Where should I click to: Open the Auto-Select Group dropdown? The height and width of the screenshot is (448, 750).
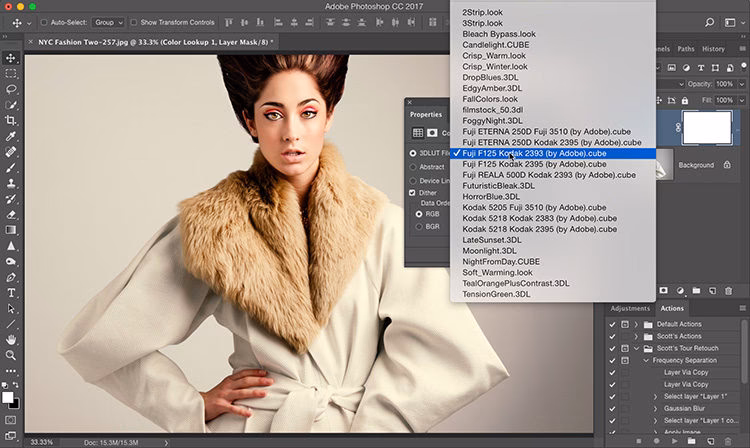[x=108, y=22]
